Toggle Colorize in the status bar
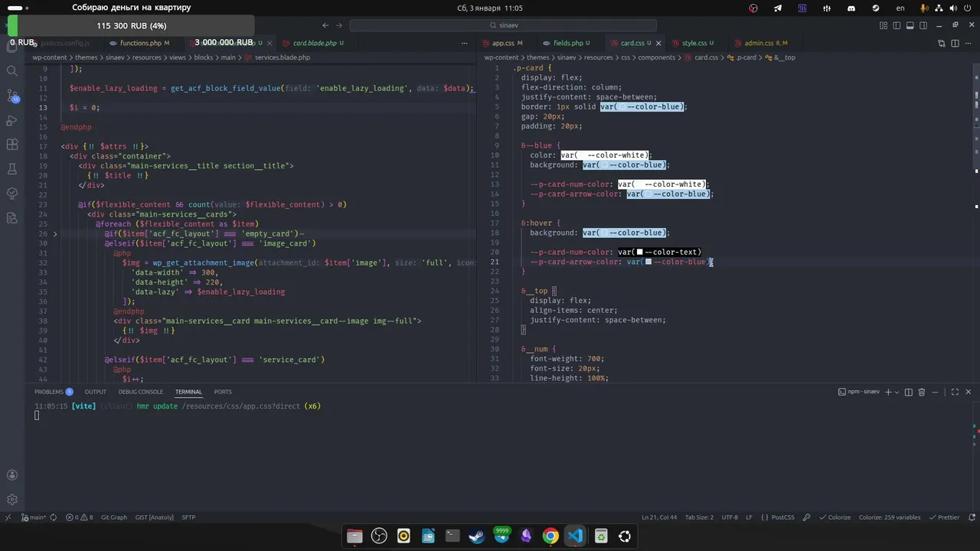 coord(835,517)
